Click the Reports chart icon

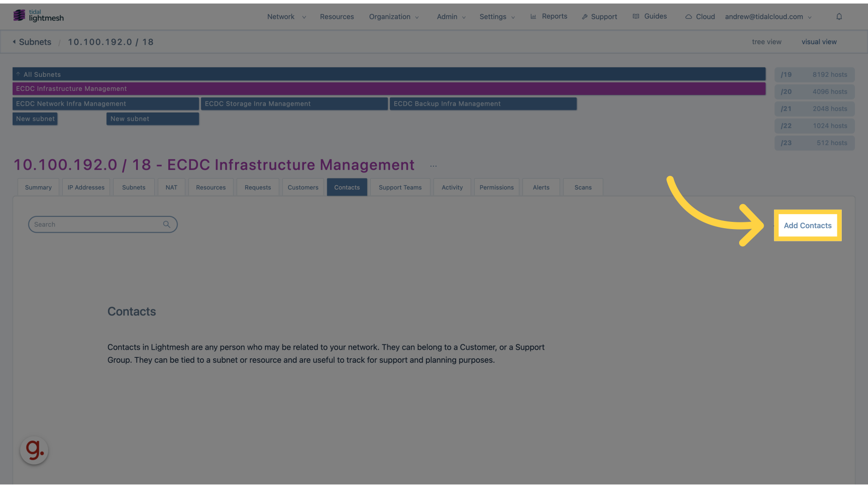point(533,16)
